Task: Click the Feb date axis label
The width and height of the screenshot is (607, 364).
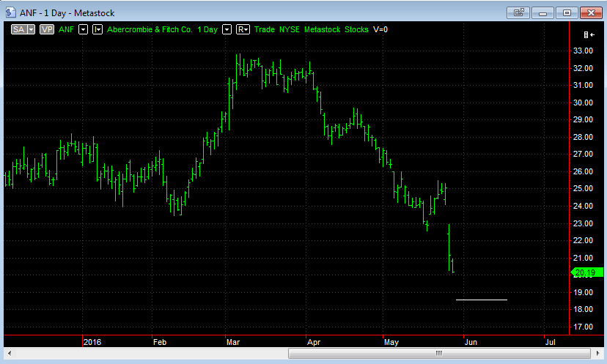Action: [x=160, y=342]
